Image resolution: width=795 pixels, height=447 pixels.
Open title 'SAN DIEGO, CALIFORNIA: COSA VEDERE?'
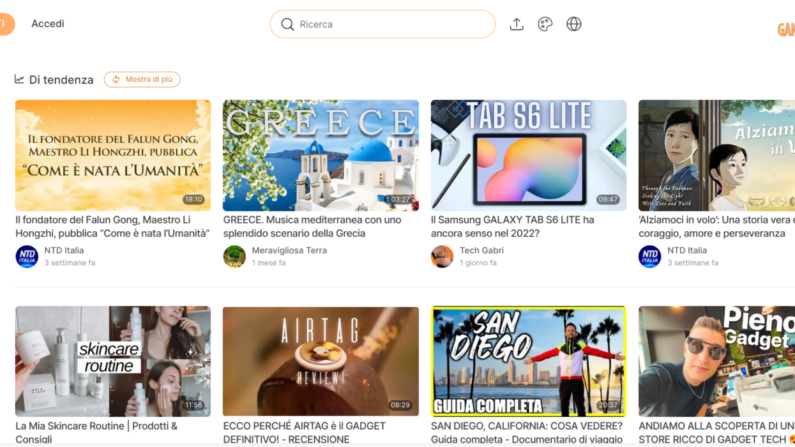point(527,426)
